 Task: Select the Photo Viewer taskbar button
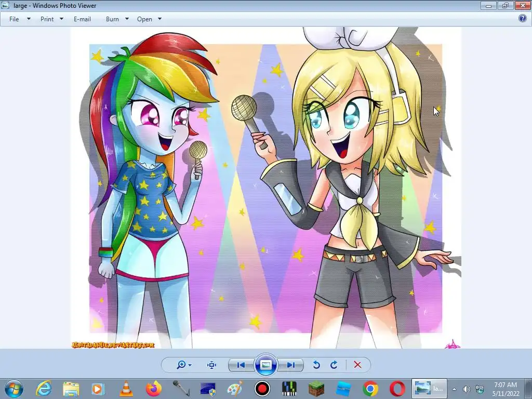pyautogui.click(x=429, y=389)
